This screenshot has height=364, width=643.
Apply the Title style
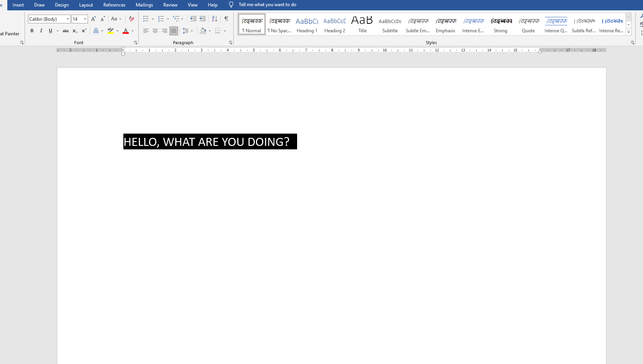(362, 25)
